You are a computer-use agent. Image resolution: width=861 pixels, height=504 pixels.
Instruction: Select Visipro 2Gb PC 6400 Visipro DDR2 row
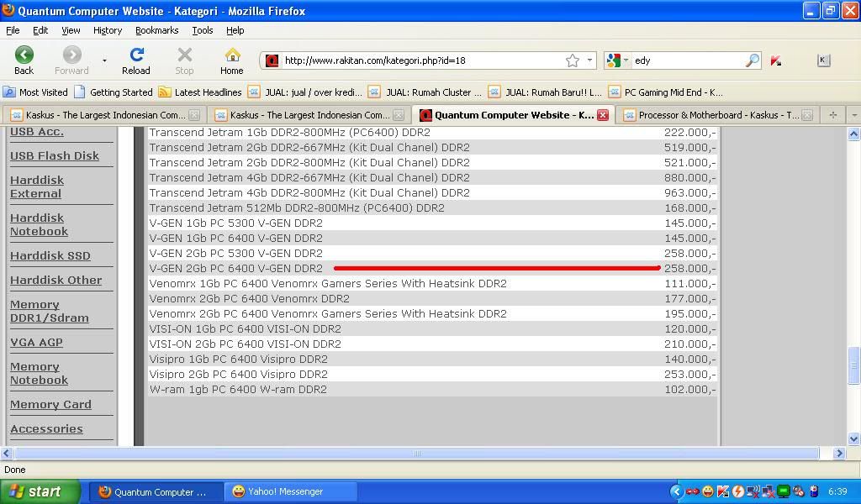pyautogui.click(x=432, y=374)
